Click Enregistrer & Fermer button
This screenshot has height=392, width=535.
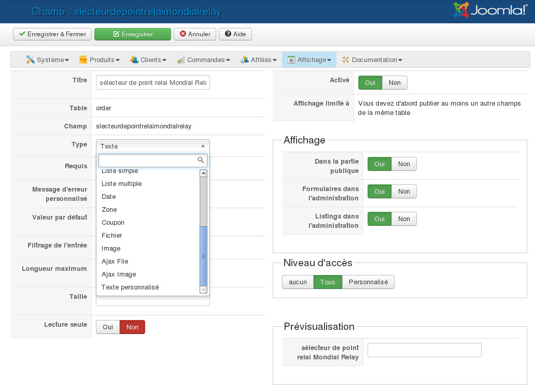coord(52,34)
